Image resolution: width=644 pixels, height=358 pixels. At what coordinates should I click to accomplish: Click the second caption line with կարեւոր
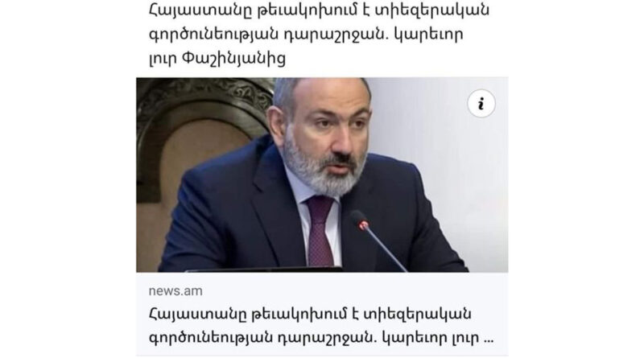pos(306,35)
